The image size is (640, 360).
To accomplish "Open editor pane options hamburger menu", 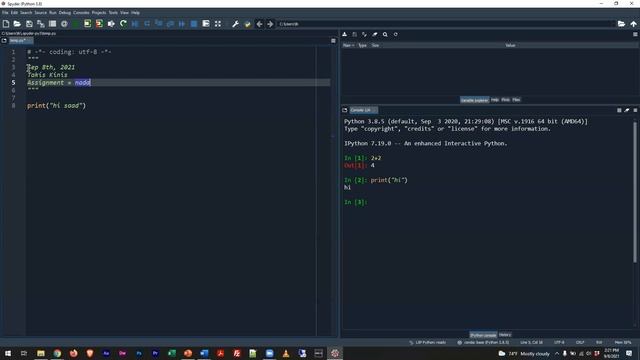I will coord(333,41).
